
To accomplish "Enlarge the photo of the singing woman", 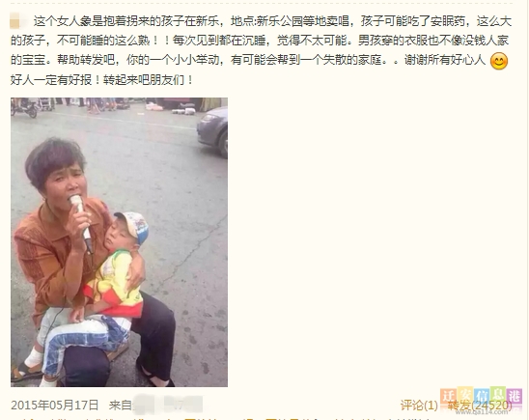I will coord(119,242).
